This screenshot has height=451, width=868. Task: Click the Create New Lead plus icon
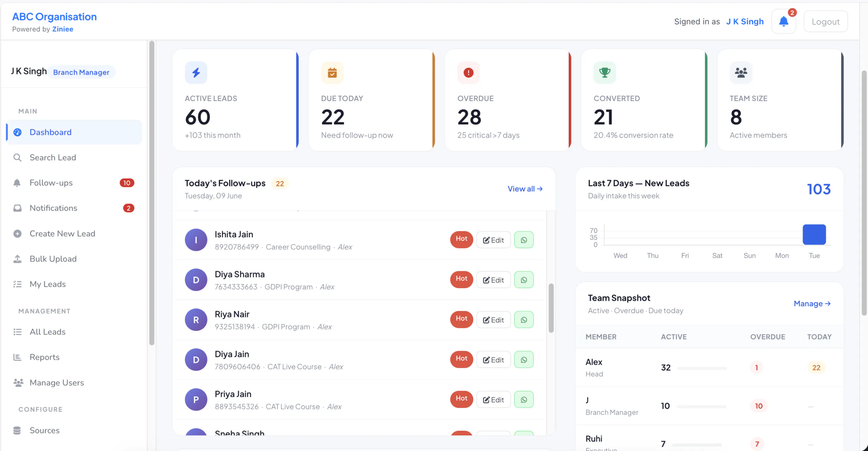coord(17,234)
